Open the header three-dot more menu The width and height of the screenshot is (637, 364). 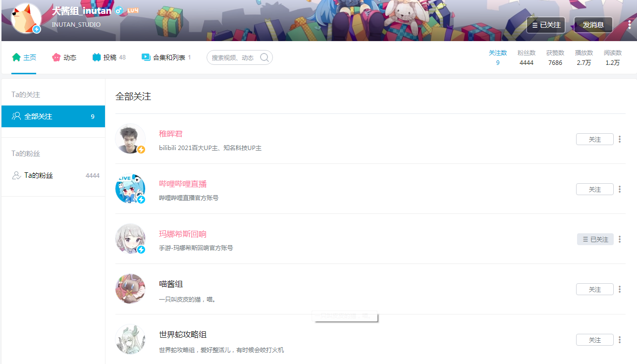tap(630, 25)
